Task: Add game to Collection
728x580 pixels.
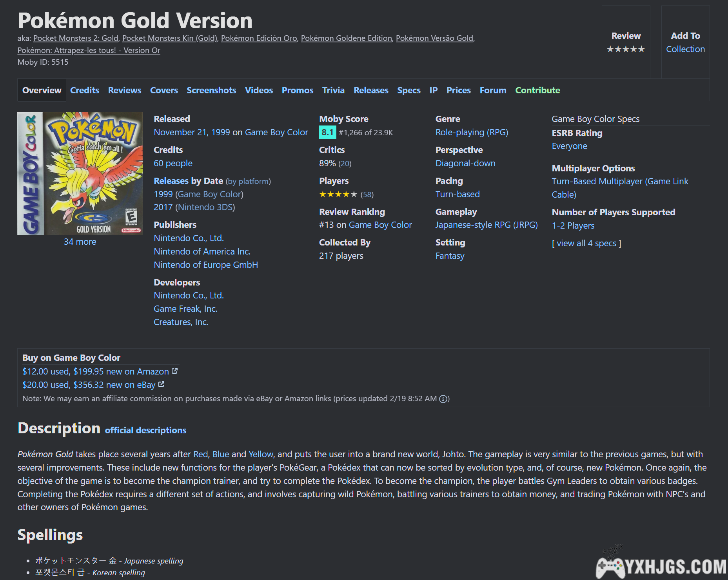Action: pos(685,49)
